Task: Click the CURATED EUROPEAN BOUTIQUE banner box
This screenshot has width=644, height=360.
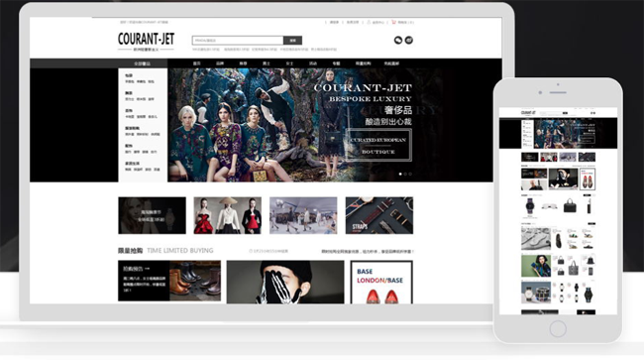Action: tap(378, 146)
